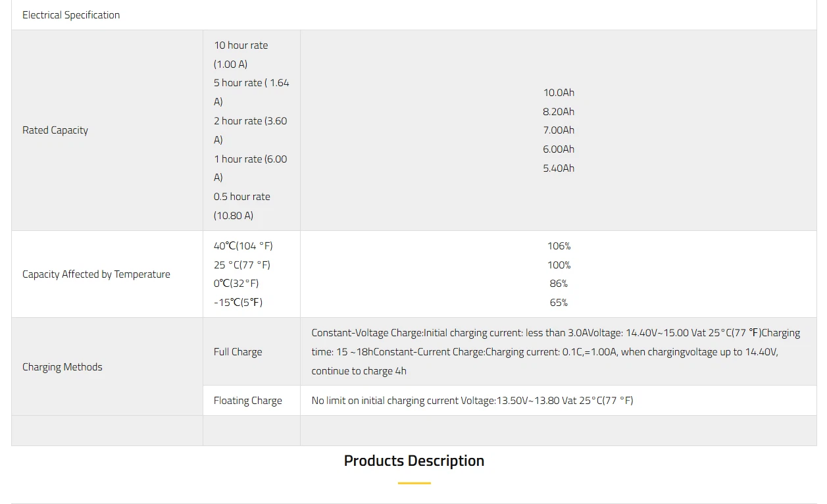Click the Capacity Affected by Temperature label
The image size is (827, 504).
(96, 274)
